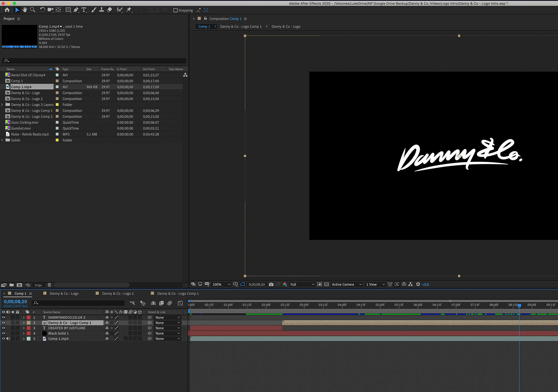Select the Unified Camera tool
558x392 pixels.
pos(50,10)
